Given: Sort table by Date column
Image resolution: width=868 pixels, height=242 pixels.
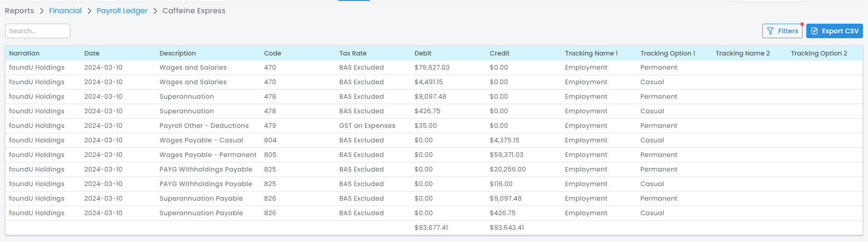Looking at the screenshot, I should [92, 53].
